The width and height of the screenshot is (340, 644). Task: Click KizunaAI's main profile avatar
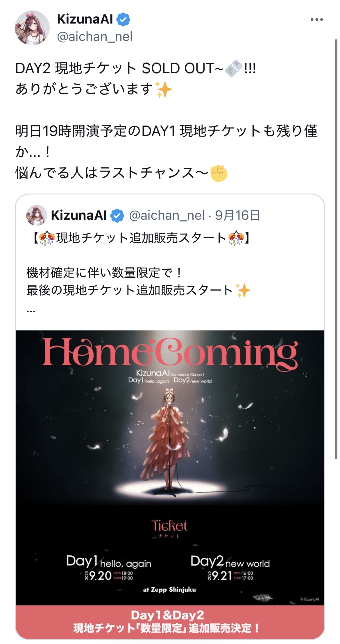coord(32,28)
